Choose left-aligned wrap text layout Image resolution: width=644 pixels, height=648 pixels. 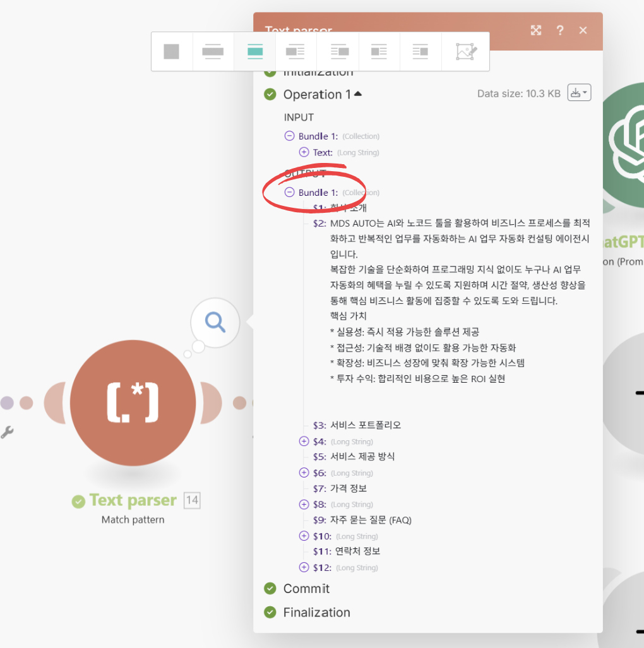tap(295, 52)
